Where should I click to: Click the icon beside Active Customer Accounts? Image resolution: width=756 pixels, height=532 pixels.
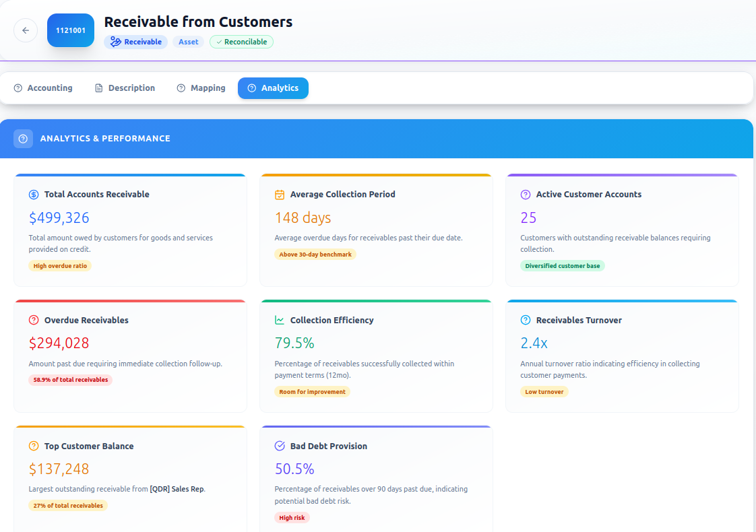pyautogui.click(x=526, y=195)
